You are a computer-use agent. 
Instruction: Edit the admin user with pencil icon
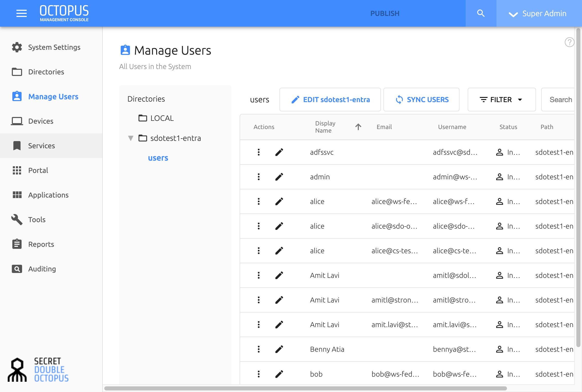tap(279, 177)
